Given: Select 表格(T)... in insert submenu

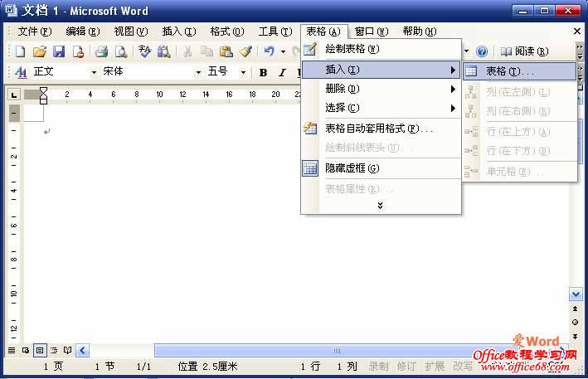Looking at the screenshot, I should (519, 71).
